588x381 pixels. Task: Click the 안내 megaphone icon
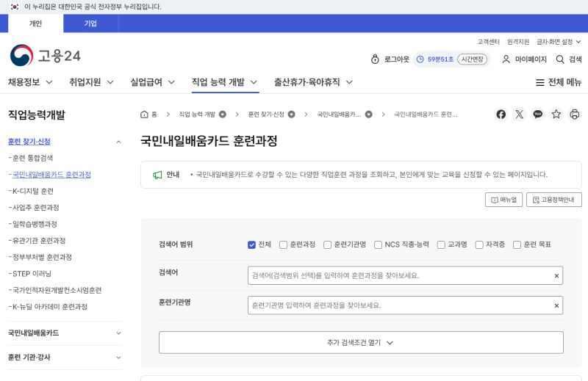tap(157, 175)
